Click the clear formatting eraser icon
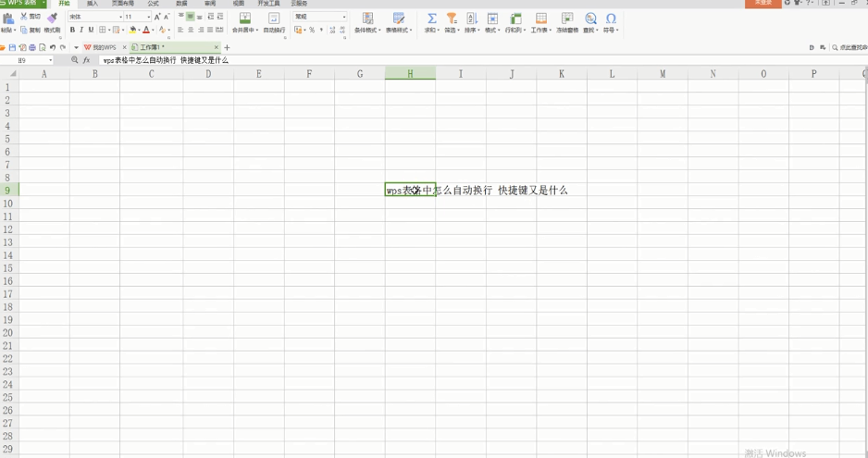 pyautogui.click(x=162, y=30)
